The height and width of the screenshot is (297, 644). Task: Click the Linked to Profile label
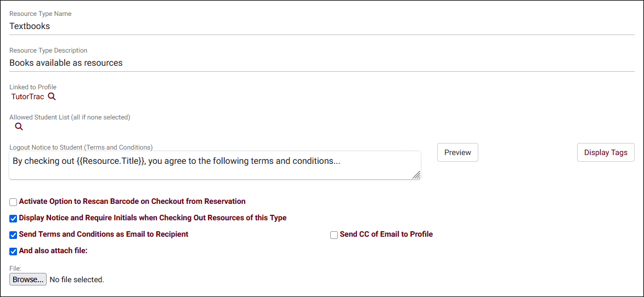click(33, 87)
